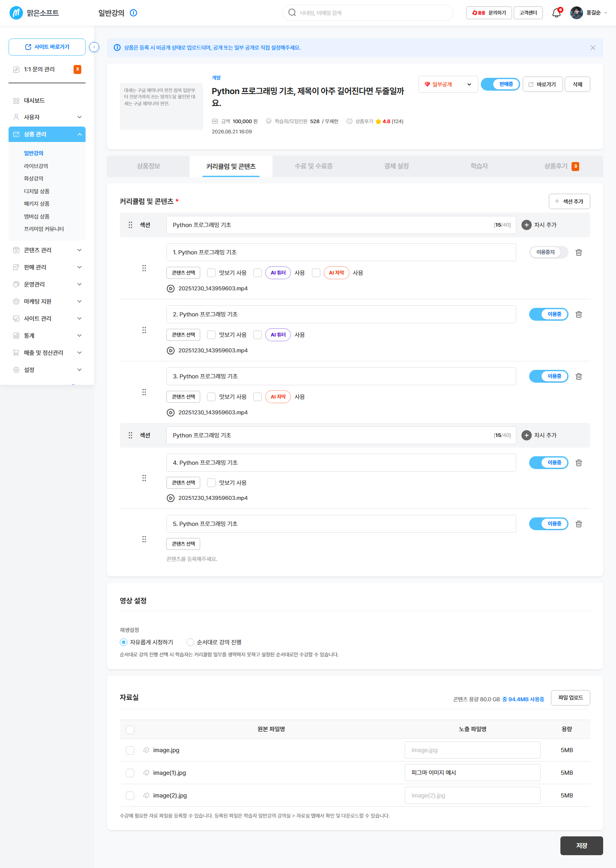616x868 pixels.
Task: Toggle the 판매중 sales switch
Action: coord(500,84)
